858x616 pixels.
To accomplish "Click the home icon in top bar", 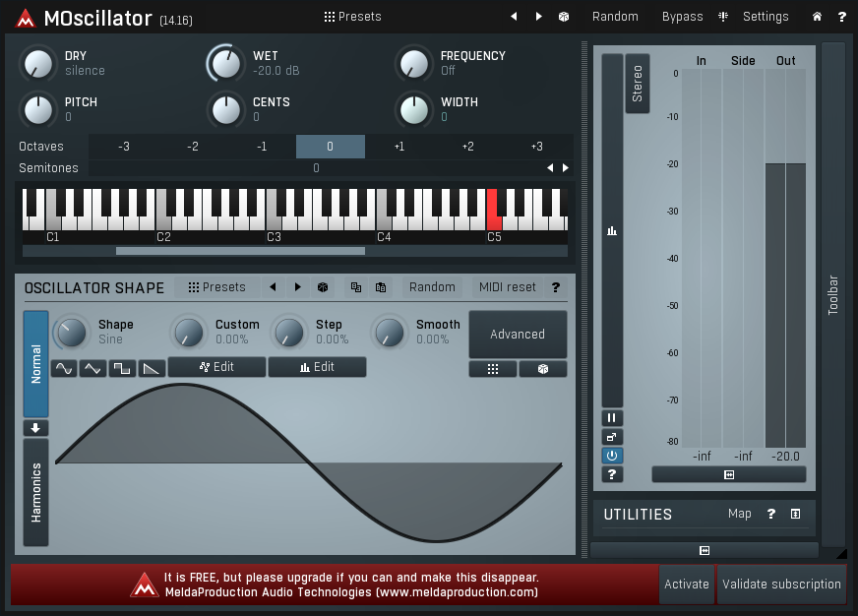I will [x=817, y=17].
